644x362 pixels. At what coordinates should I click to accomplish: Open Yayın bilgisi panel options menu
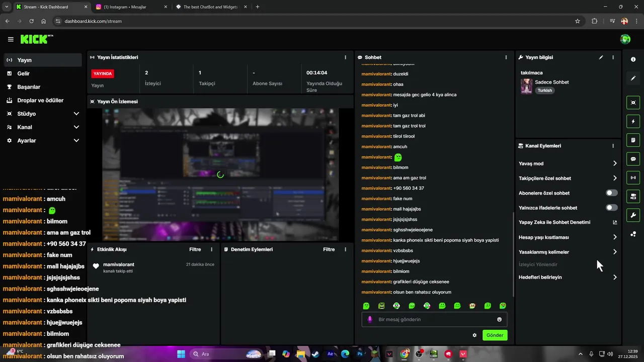(613, 57)
